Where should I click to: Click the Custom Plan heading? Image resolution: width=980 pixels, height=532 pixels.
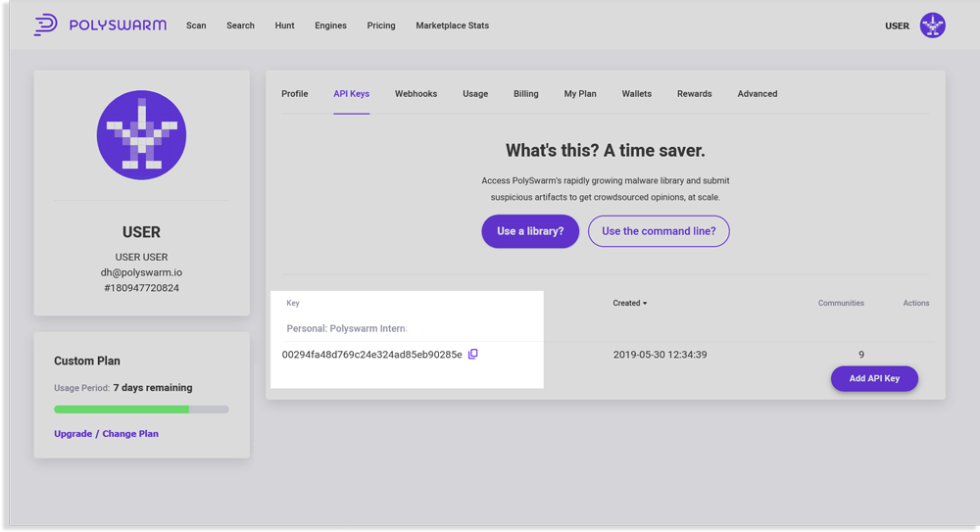[87, 361]
